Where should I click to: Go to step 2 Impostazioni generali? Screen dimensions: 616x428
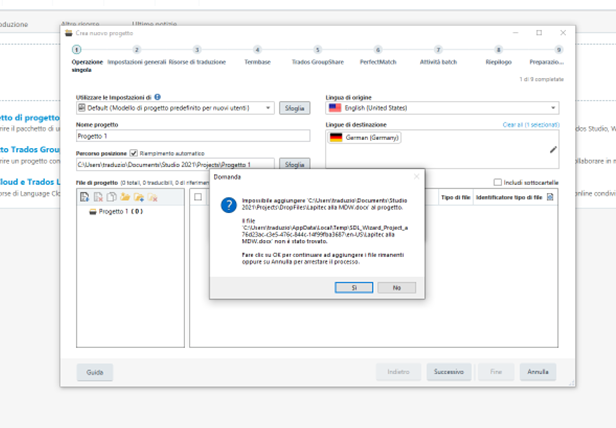pyautogui.click(x=137, y=55)
